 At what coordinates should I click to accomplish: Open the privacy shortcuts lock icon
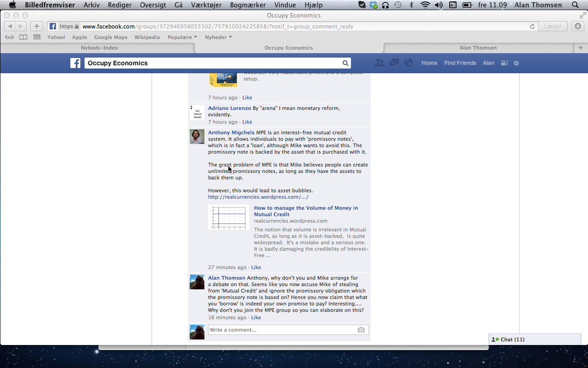coord(504,63)
